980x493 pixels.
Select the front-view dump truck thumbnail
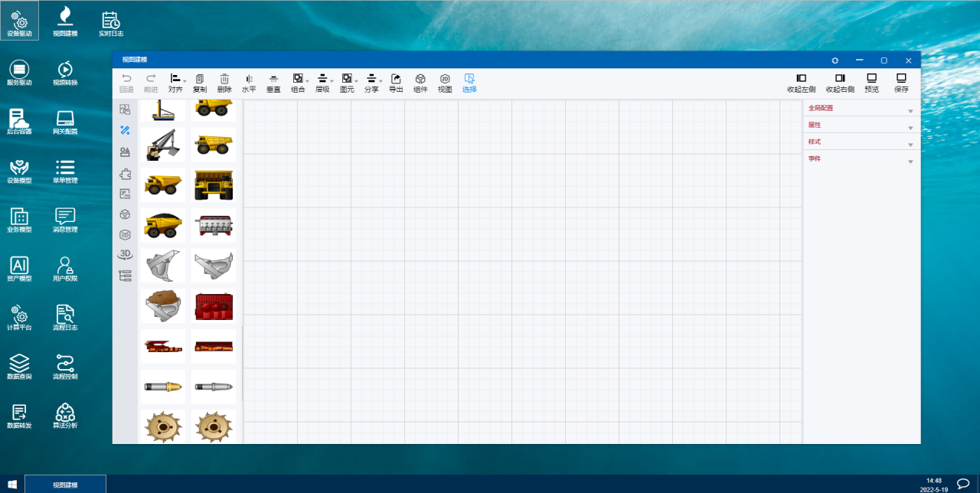(214, 184)
